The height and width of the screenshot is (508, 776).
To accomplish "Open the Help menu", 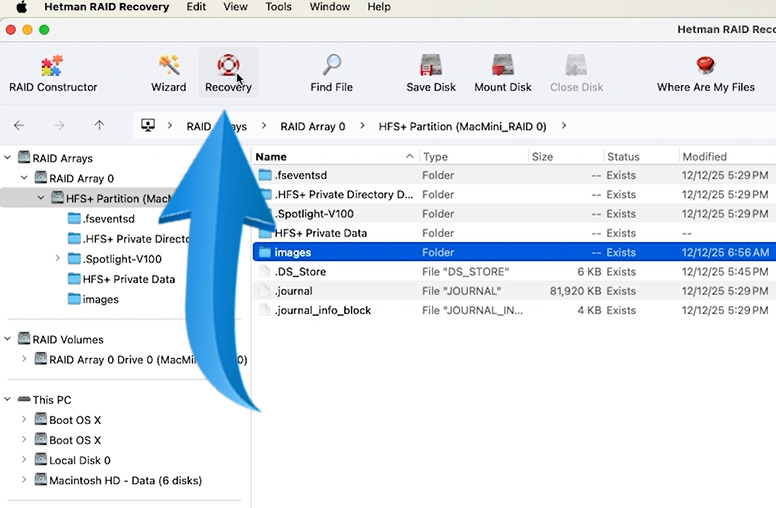I will coord(379,7).
